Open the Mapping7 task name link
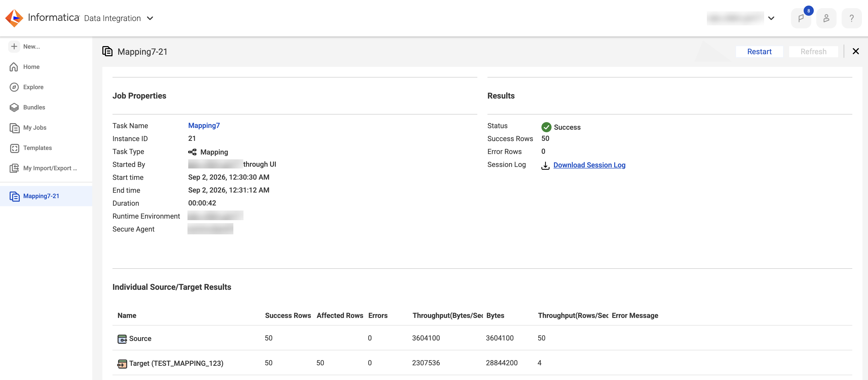This screenshot has width=868, height=380. click(x=204, y=125)
